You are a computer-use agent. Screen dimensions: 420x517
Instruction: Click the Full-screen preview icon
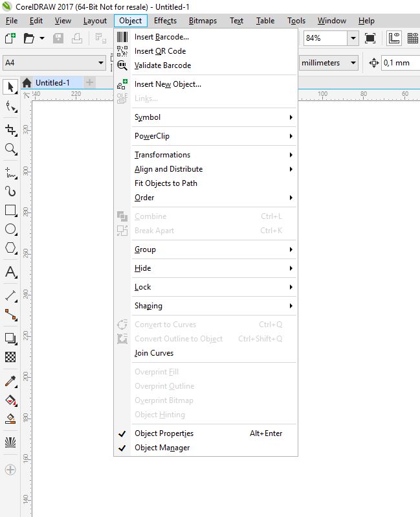[x=370, y=38]
